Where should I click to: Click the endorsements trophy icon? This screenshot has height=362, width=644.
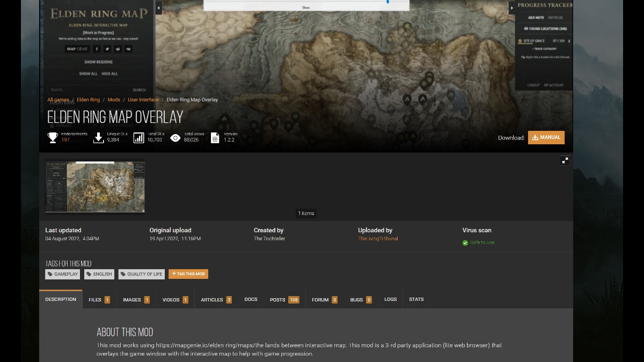pyautogui.click(x=52, y=137)
